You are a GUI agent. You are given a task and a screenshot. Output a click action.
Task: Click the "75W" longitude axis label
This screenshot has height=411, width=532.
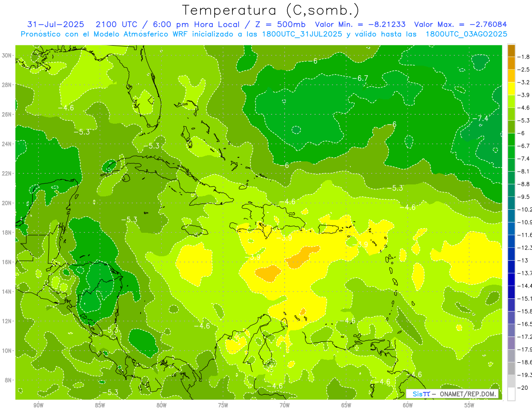pos(223,405)
